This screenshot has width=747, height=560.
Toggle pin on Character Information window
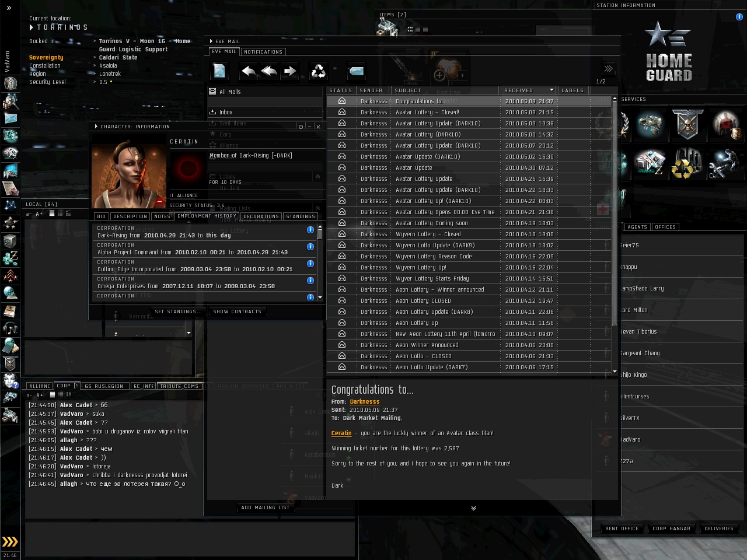(x=301, y=127)
